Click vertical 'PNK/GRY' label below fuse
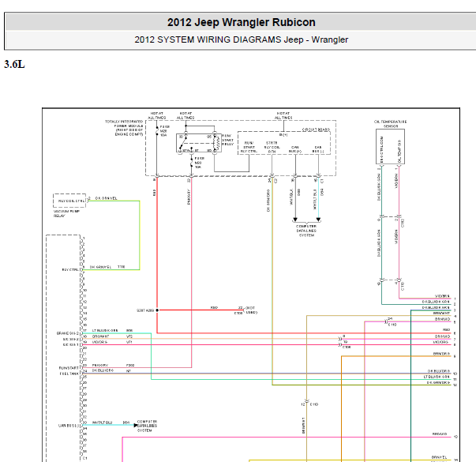This screenshot has width=476, height=462. (189, 197)
